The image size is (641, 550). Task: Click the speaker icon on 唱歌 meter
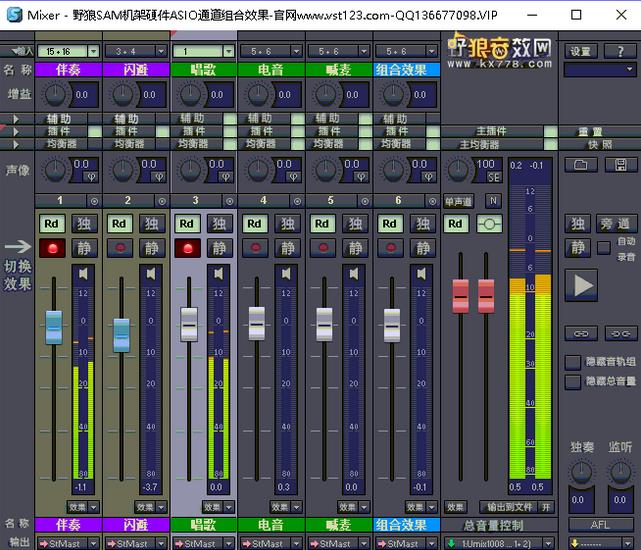click(219, 274)
